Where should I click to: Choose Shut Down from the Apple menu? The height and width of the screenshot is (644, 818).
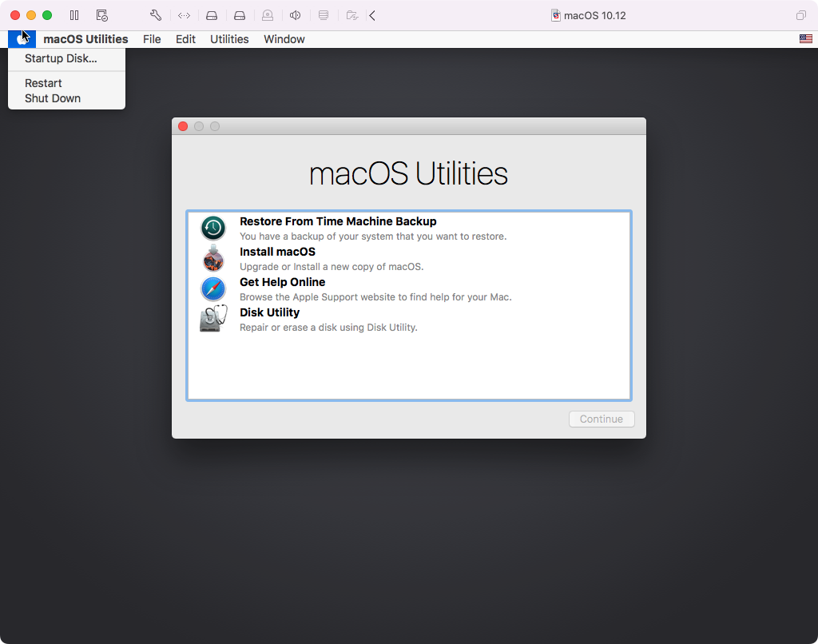coord(67,98)
